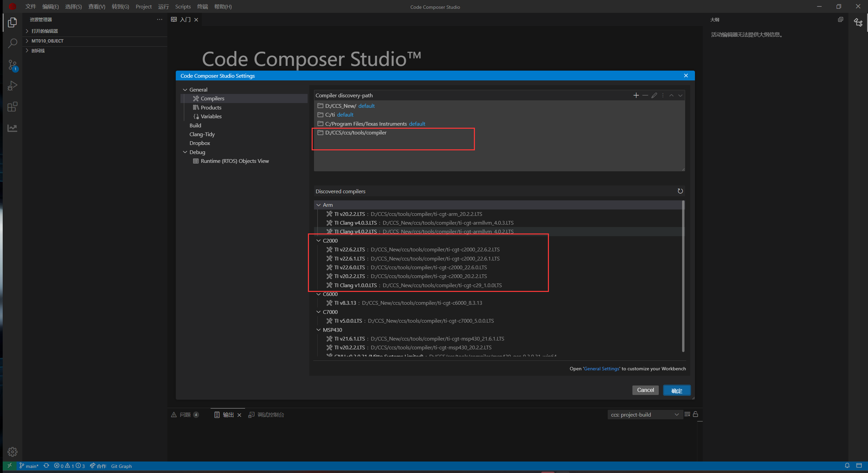Collapse the General settings tree node
The width and height of the screenshot is (868, 473).
[185, 90]
